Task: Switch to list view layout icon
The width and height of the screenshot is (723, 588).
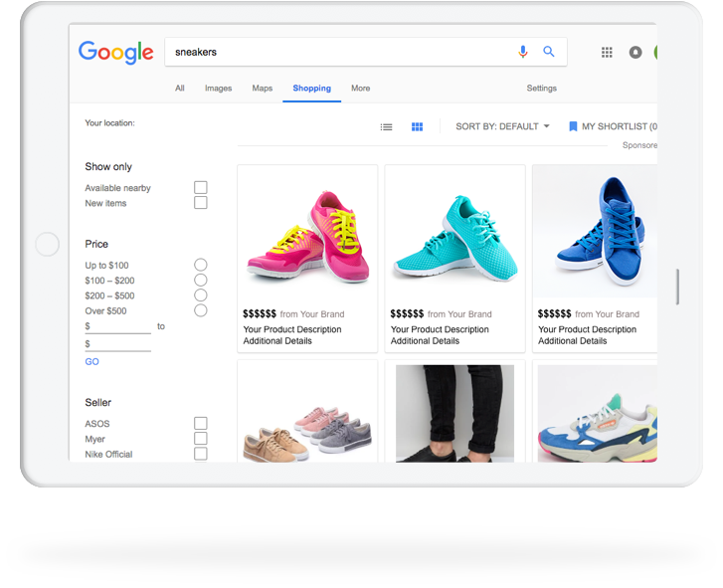Action: coord(387,127)
